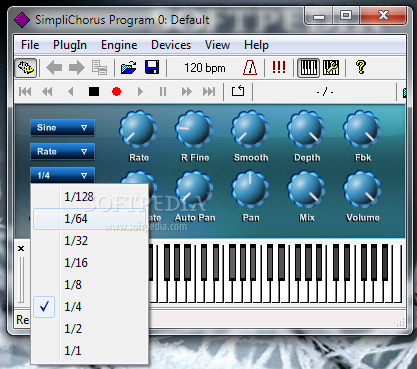This screenshot has height=369, width=417.
Task: Click the play triangle button
Action: [x=140, y=91]
